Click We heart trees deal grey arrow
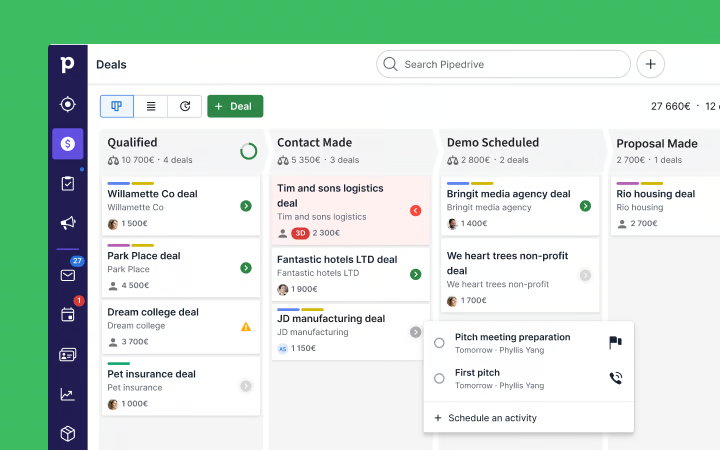Screen dimensions: 720x450 pyautogui.click(x=585, y=276)
